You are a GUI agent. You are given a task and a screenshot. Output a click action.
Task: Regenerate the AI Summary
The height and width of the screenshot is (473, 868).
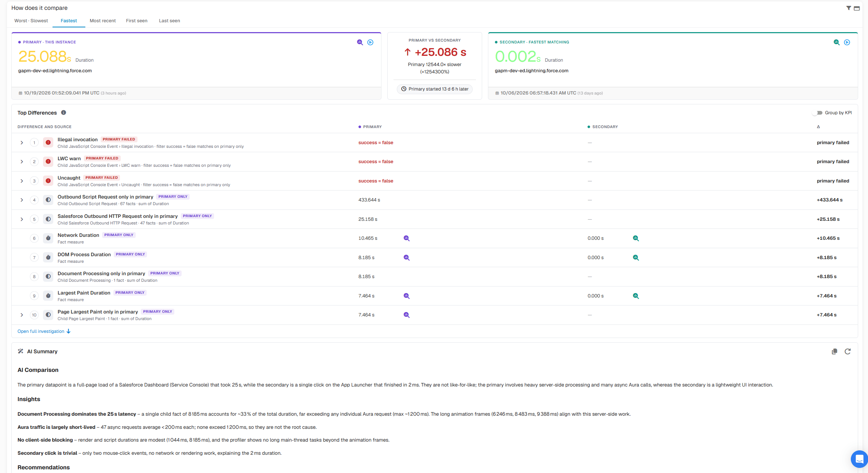(x=848, y=351)
